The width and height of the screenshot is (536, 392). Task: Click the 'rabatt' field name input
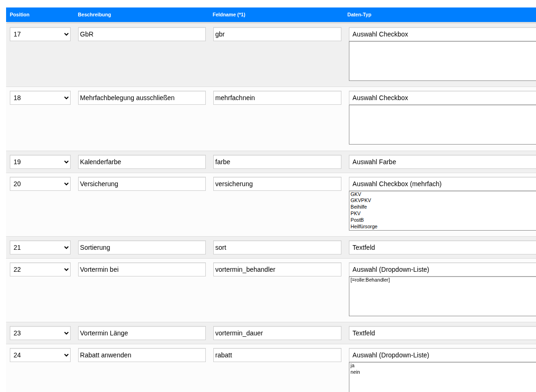(277, 355)
